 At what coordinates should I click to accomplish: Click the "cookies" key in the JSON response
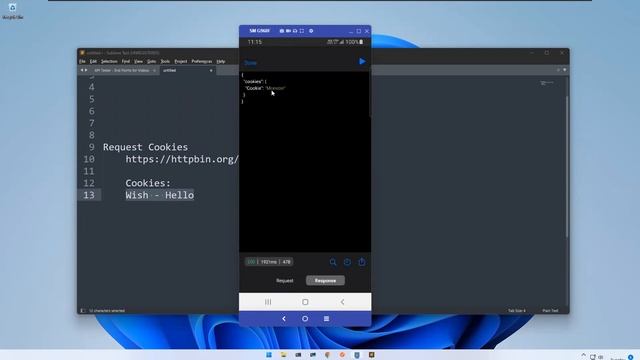pyautogui.click(x=253, y=82)
